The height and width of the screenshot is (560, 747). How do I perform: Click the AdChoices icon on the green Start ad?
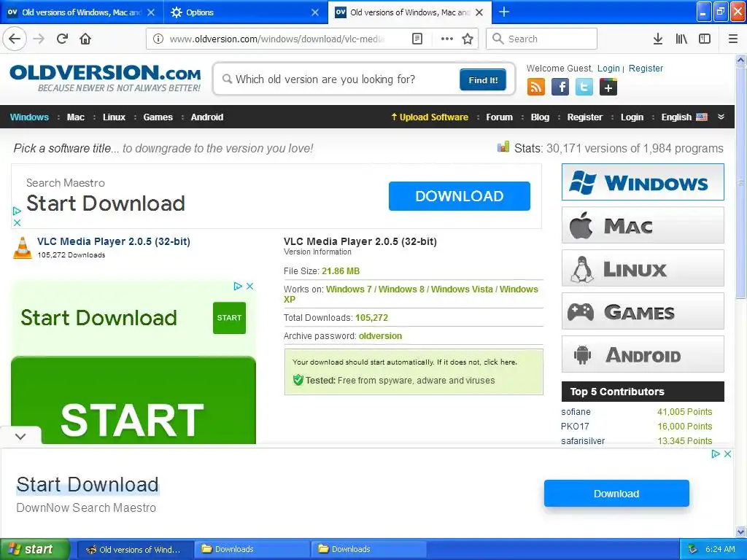coord(238,286)
